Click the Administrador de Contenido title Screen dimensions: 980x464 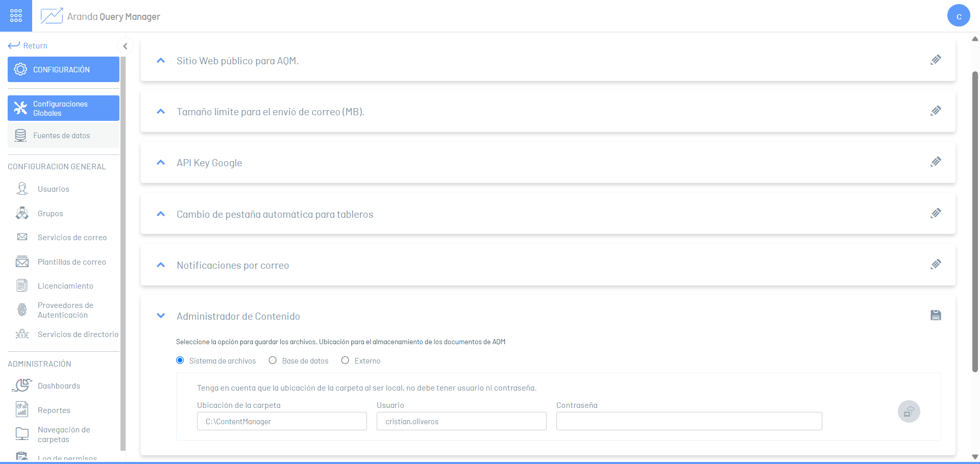pos(238,316)
